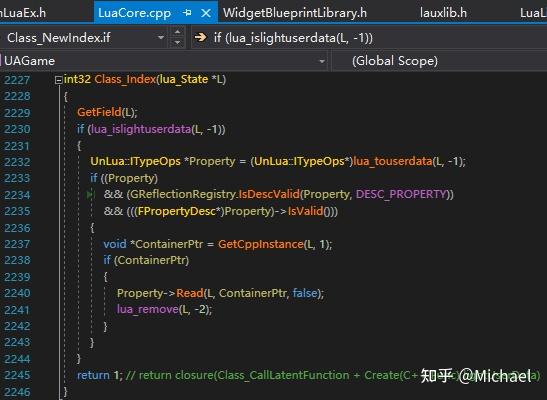
Task: Open the LuaEx.h tab
Action: tap(23, 13)
